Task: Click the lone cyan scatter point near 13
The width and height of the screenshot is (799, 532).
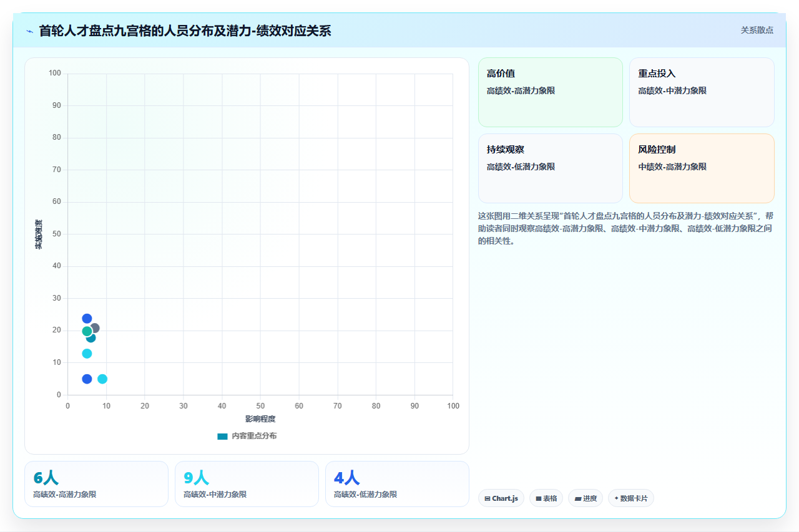Action: 87,354
